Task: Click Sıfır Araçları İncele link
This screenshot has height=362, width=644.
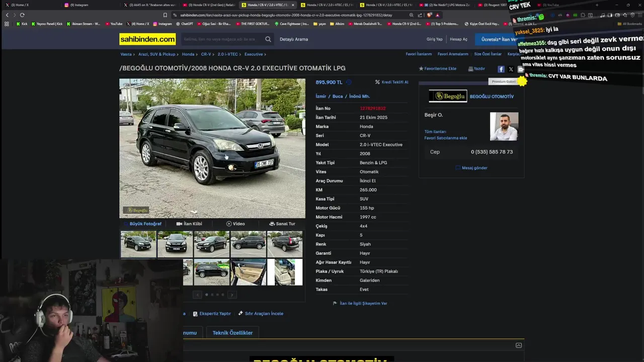Action: tap(264, 314)
